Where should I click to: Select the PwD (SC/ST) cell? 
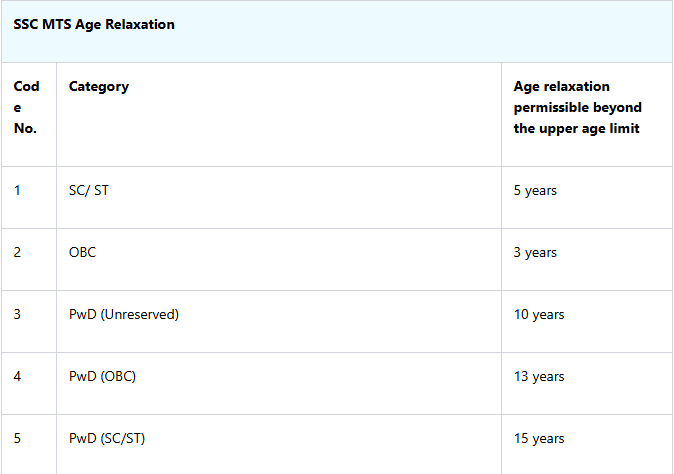108,438
